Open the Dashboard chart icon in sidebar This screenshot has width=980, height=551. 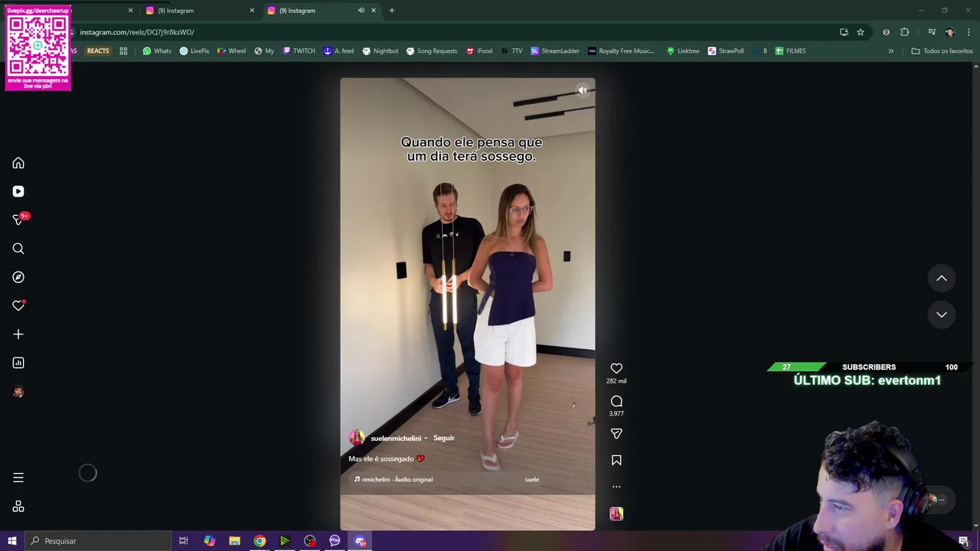coord(18,363)
